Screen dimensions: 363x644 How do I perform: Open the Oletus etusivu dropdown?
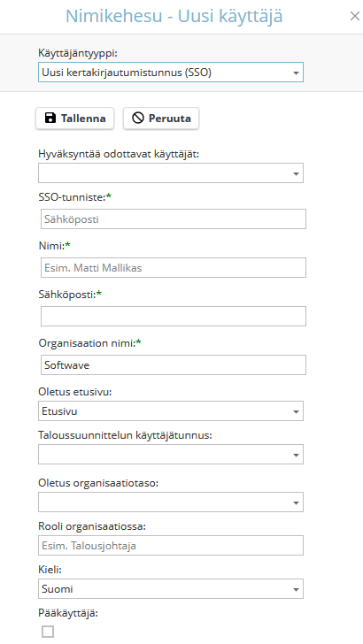[x=171, y=411]
